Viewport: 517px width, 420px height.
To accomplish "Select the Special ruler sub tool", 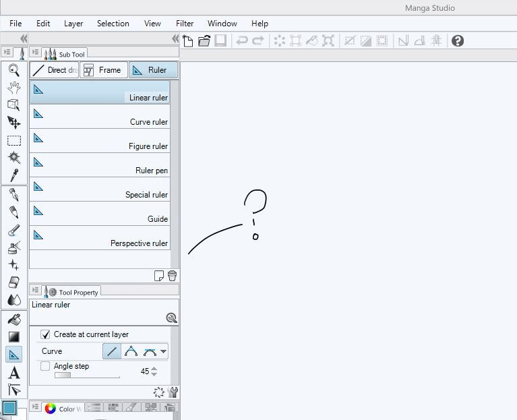I will [x=100, y=189].
